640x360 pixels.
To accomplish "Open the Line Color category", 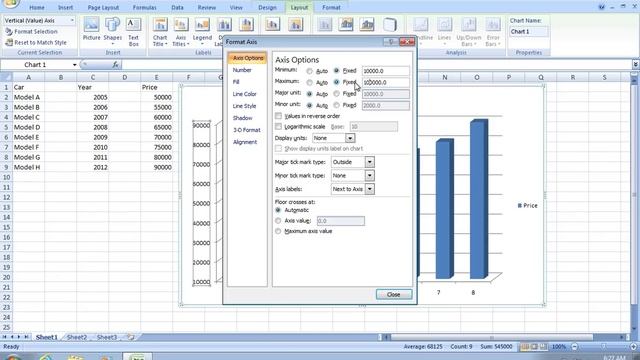I will pyautogui.click(x=244, y=94).
